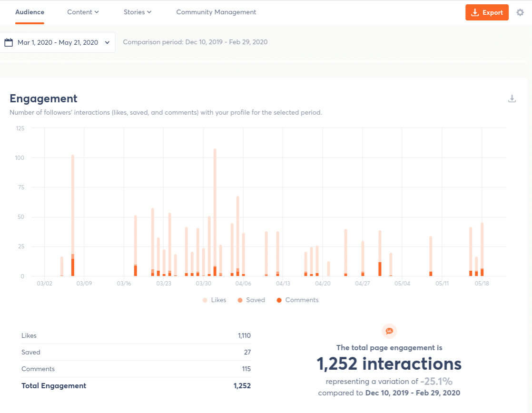The height and width of the screenshot is (413, 532).
Task: Download the Engagement chart
Action: point(512,99)
